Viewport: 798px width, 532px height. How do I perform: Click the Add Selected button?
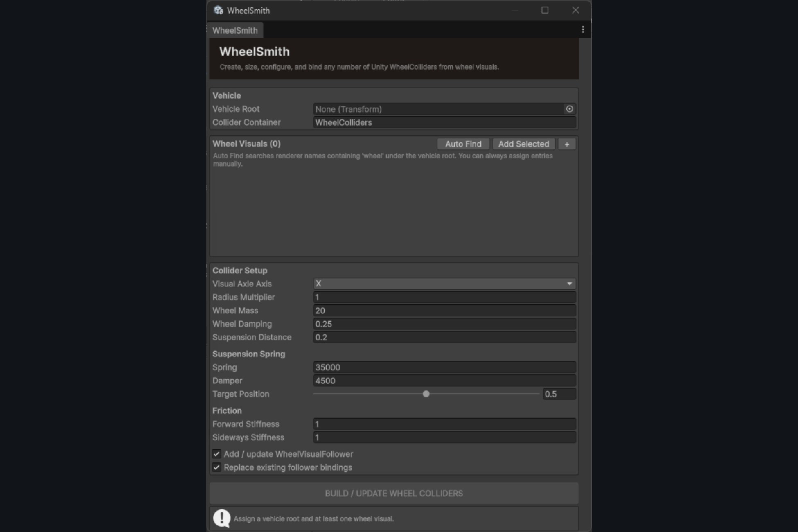pos(523,144)
